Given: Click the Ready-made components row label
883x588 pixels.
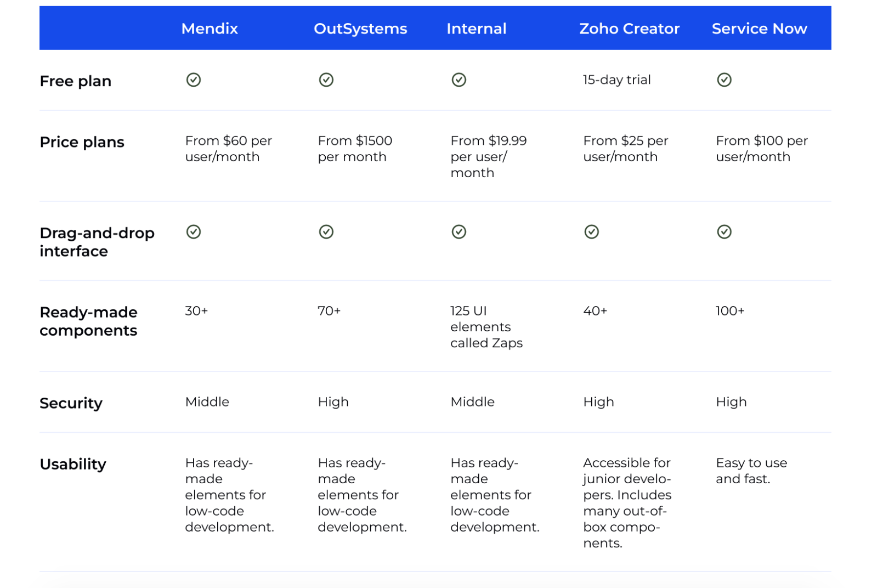Looking at the screenshot, I should (89, 321).
